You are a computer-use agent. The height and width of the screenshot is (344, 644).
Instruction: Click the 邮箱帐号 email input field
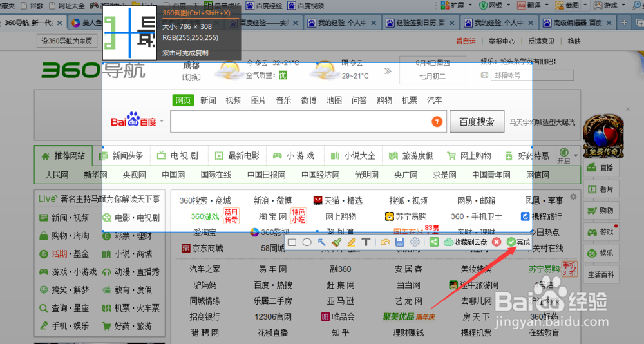coord(532,75)
